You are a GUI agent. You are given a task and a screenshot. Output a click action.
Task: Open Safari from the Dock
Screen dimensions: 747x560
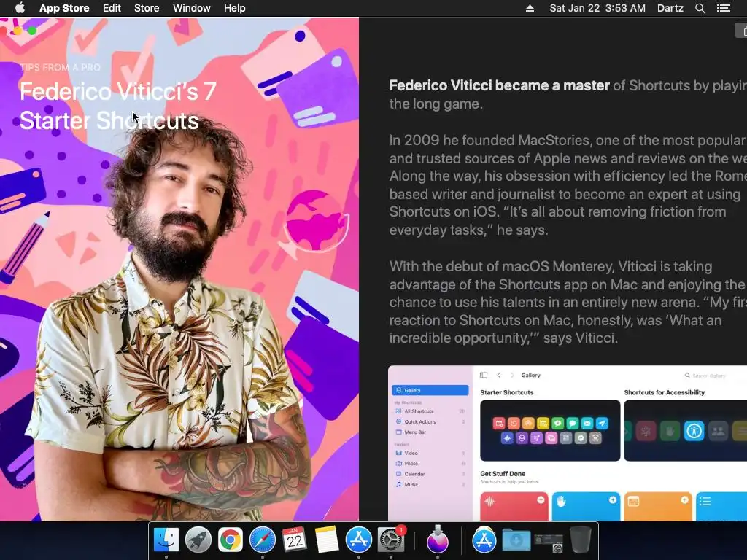(x=263, y=540)
